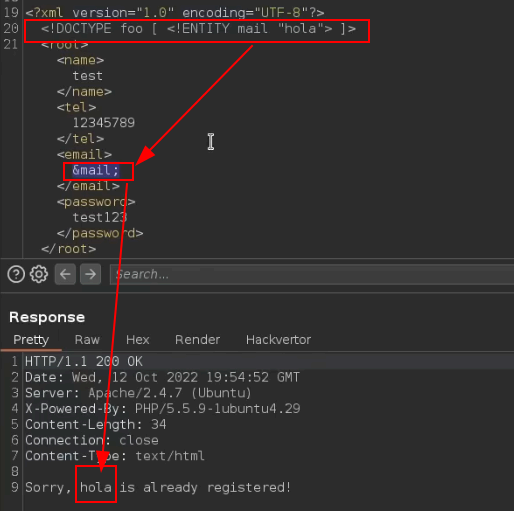Screen dimensions: 514x511
Task: Click the highlighted &mail; entity reference
Action: (x=96, y=170)
